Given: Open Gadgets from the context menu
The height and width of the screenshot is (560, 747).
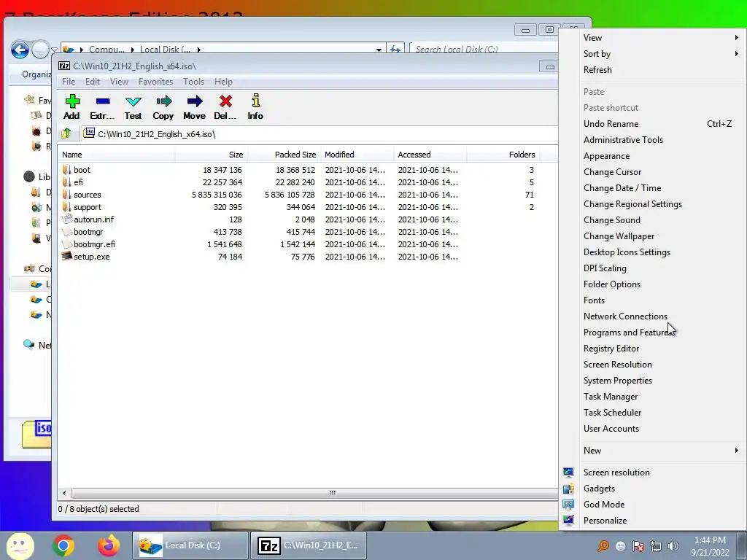Looking at the screenshot, I should (x=599, y=489).
